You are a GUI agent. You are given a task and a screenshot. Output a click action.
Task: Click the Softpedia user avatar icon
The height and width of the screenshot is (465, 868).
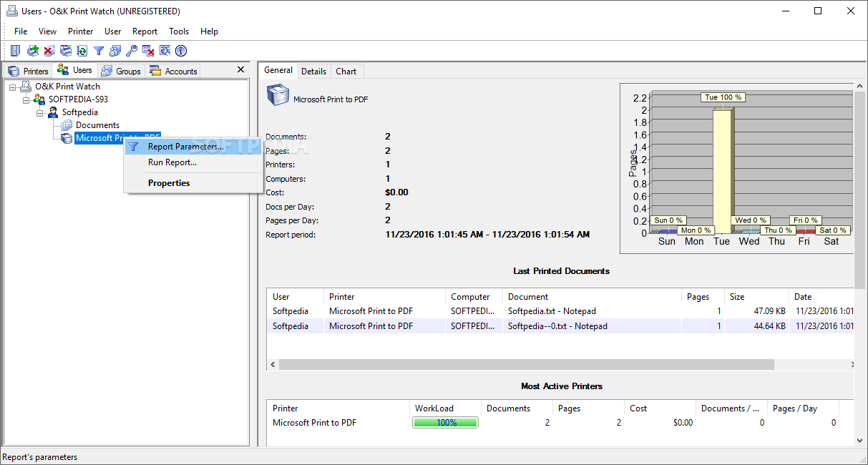pyautogui.click(x=53, y=112)
